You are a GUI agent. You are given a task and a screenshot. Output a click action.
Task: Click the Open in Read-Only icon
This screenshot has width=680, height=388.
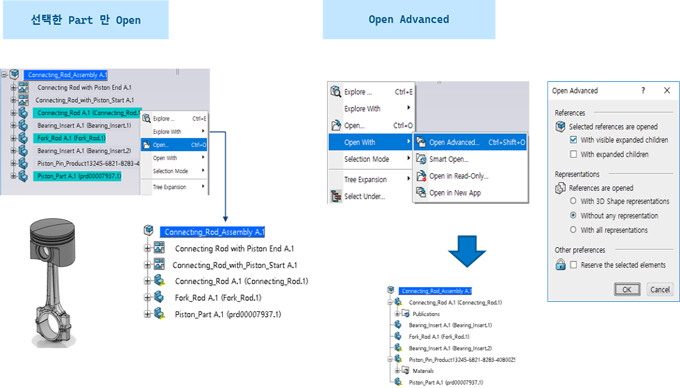coord(421,176)
